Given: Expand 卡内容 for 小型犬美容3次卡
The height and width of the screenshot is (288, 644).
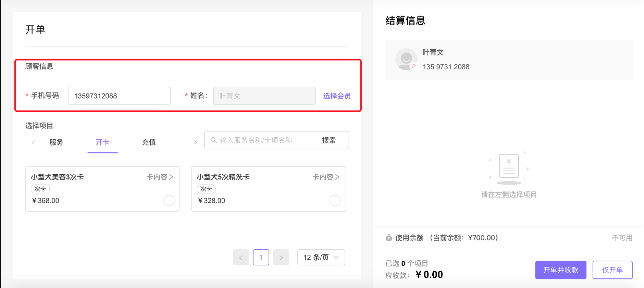Looking at the screenshot, I should (x=160, y=177).
